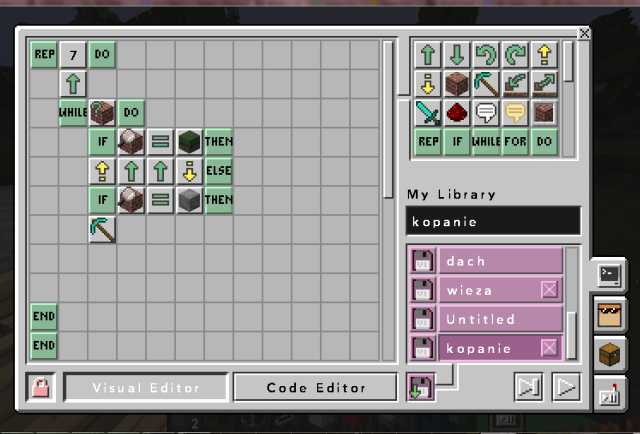Select the framed brick block icon in the palette
Screen dimensions: 640x434
pos(544,113)
